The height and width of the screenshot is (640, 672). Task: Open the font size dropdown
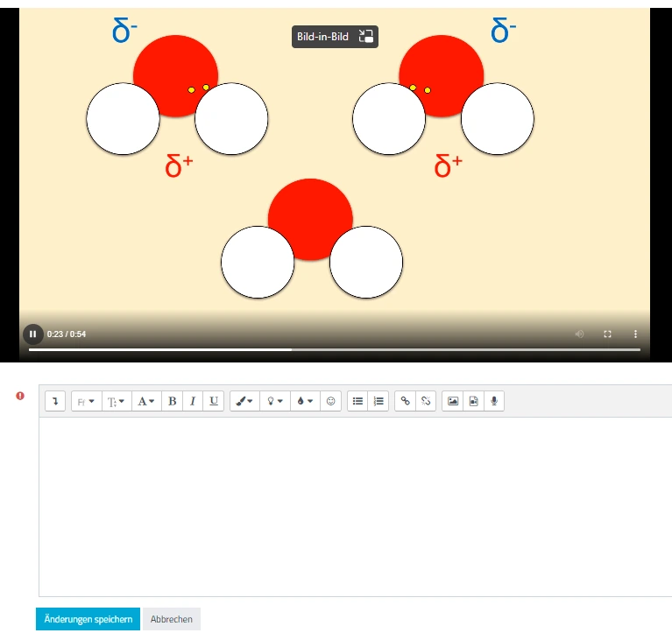[x=116, y=401]
